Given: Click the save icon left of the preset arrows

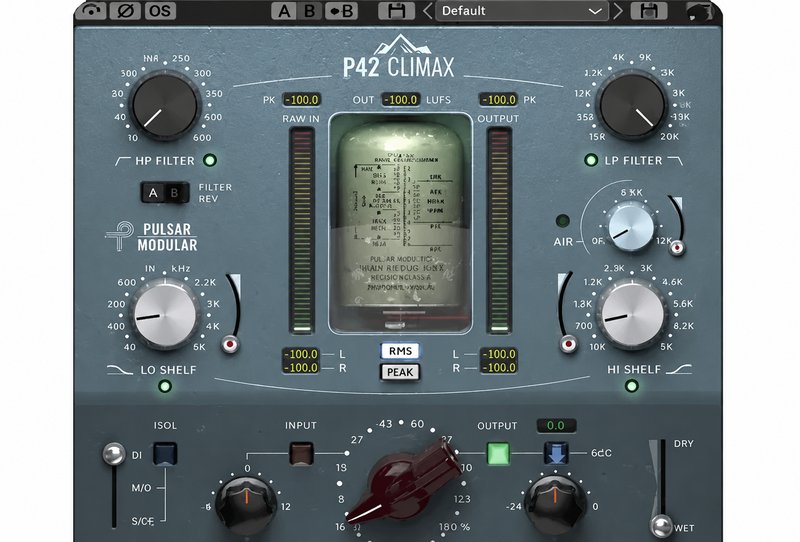Looking at the screenshot, I should click(396, 11).
